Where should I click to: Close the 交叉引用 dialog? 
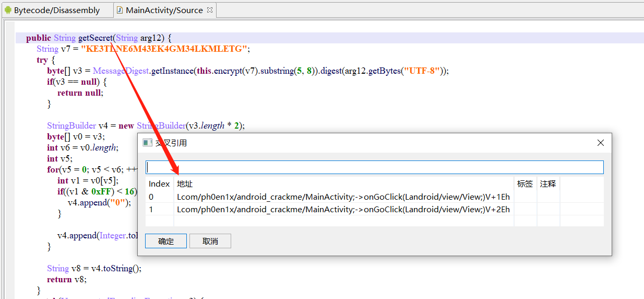click(x=601, y=143)
